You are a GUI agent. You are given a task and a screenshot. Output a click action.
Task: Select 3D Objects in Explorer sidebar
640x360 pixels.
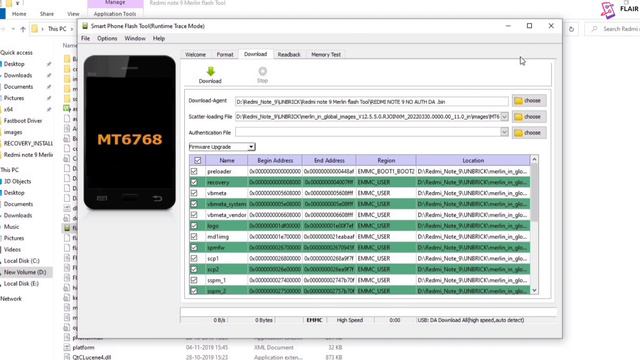tap(17, 181)
